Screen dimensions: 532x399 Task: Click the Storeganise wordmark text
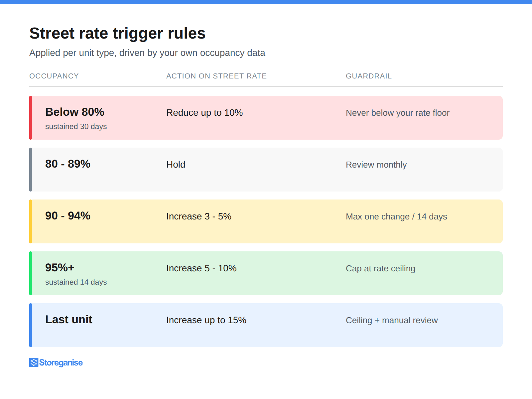[61, 363]
